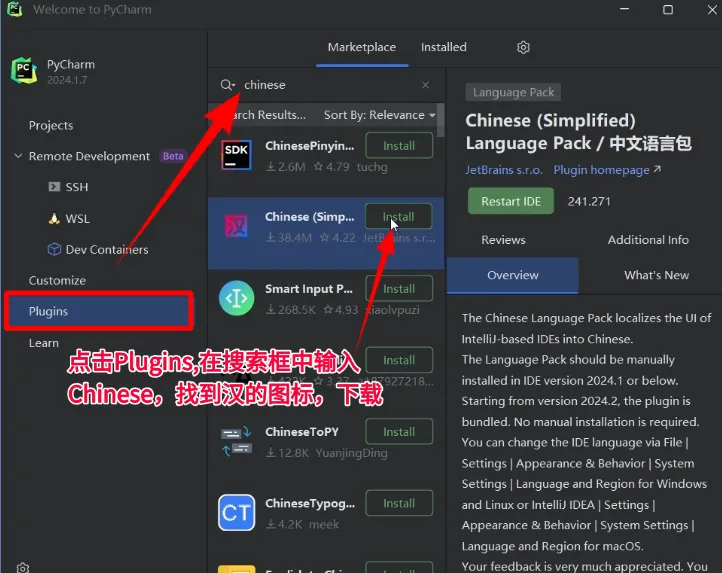This screenshot has width=722, height=573.
Task: Click the Restart IDE button
Action: click(x=511, y=201)
